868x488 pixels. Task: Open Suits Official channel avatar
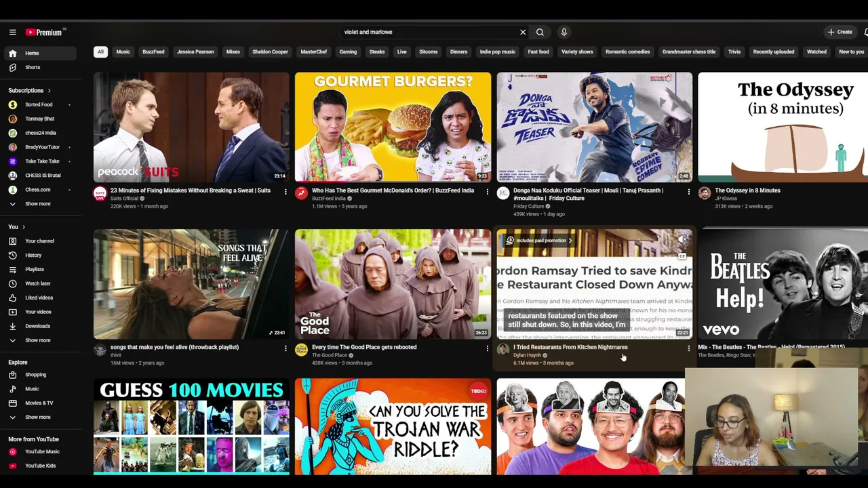100,193
